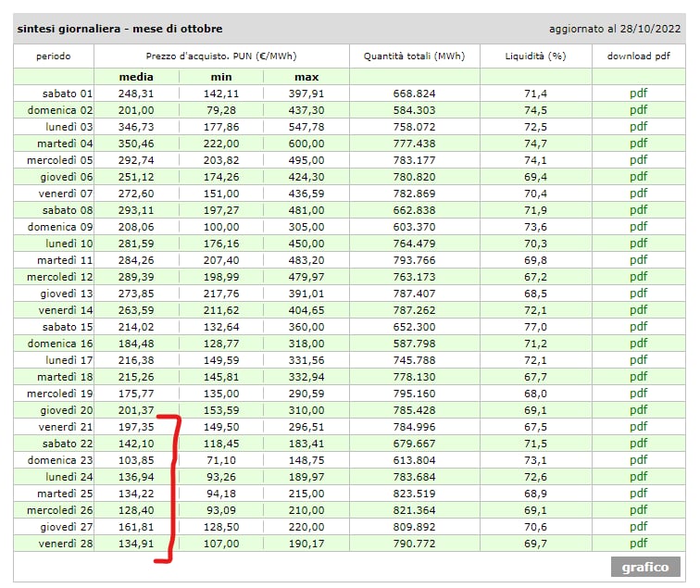700x588 pixels.
Task: Download pdf for giovedì 20
Action: 638,410
